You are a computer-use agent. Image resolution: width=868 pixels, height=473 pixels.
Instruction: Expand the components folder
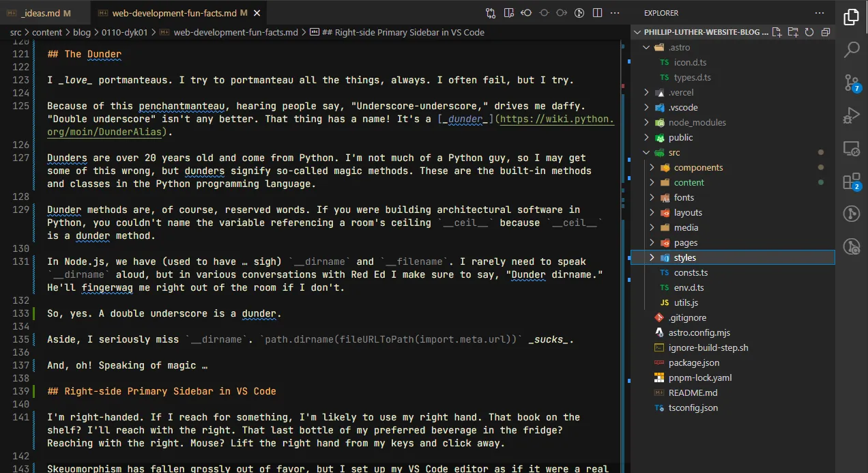[x=698, y=167]
